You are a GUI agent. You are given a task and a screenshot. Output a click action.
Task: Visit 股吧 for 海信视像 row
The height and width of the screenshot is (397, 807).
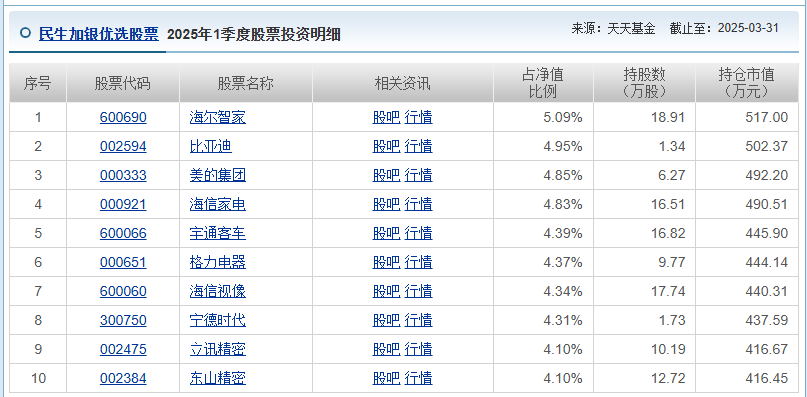coord(386,291)
